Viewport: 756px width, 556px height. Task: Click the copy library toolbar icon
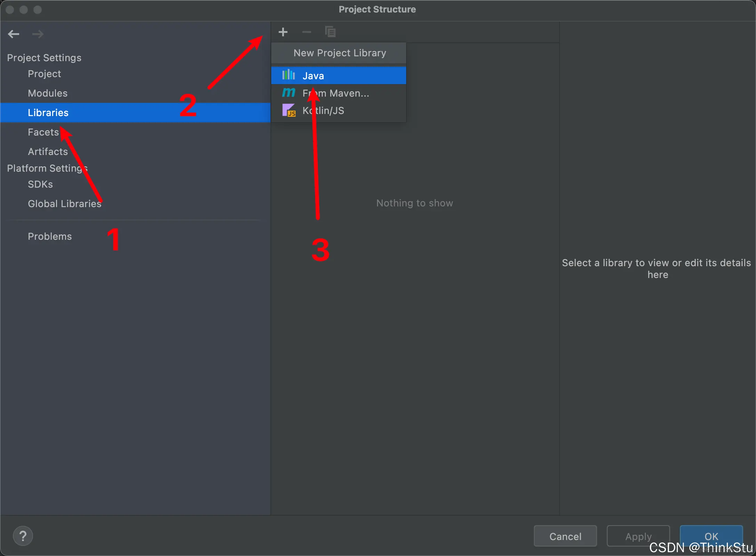point(330,32)
